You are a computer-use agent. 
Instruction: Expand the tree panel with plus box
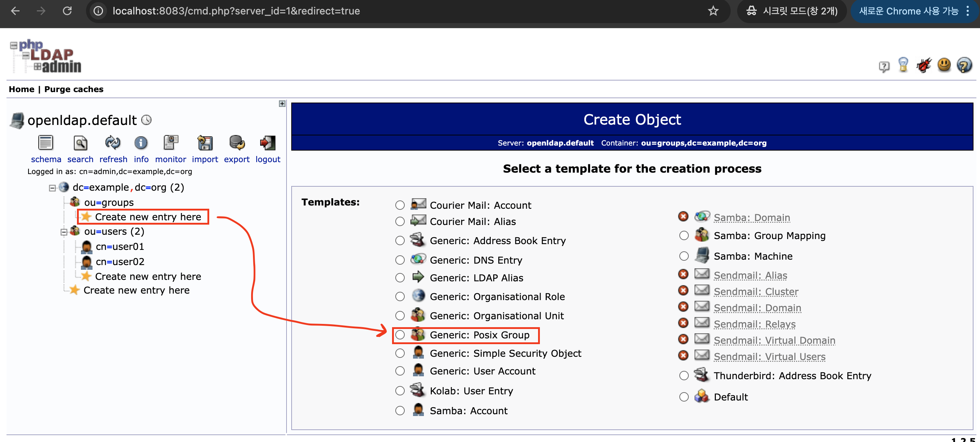coord(282,103)
